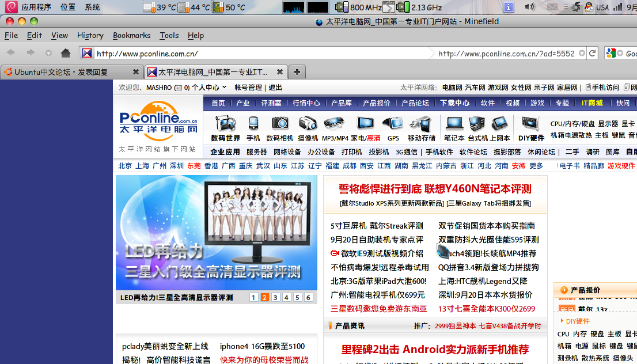637x364 pixels.
Task: Click the Samsung monitor banner image
Action: coord(217,233)
